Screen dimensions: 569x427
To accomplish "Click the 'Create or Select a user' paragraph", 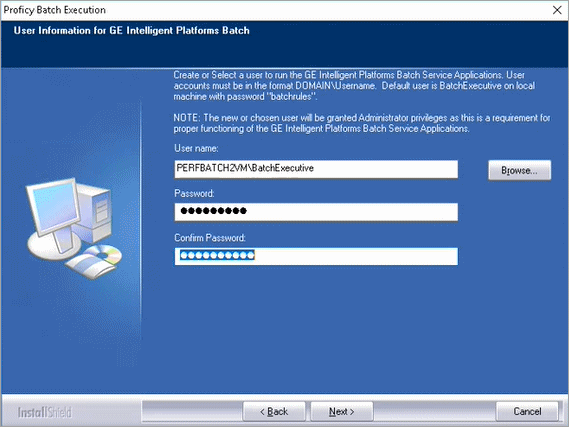I will coord(354,86).
